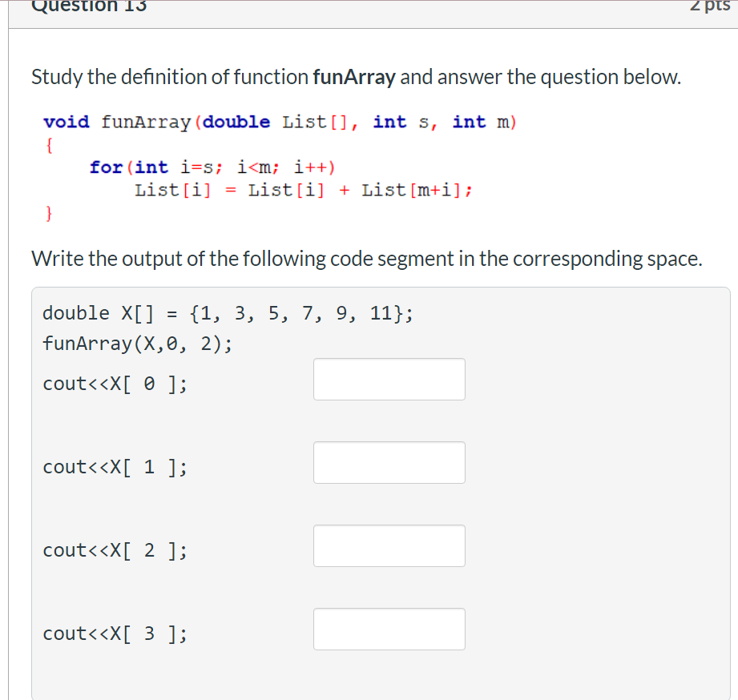Click the closing brace of funArray

click(49, 213)
